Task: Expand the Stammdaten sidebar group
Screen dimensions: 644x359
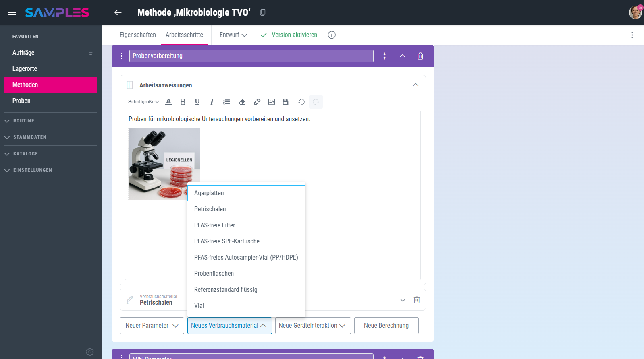Action: click(30, 137)
